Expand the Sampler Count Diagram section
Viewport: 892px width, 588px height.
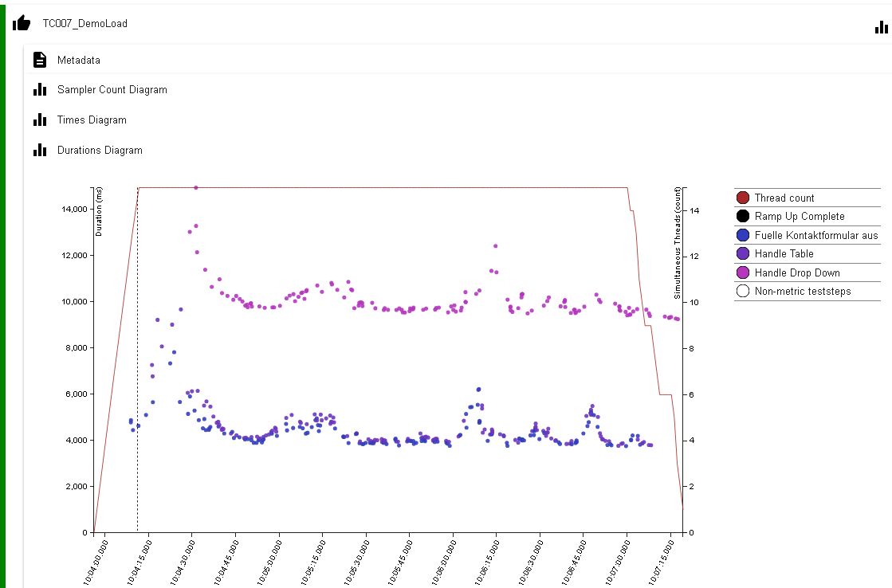pyautogui.click(x=112, y=90)
